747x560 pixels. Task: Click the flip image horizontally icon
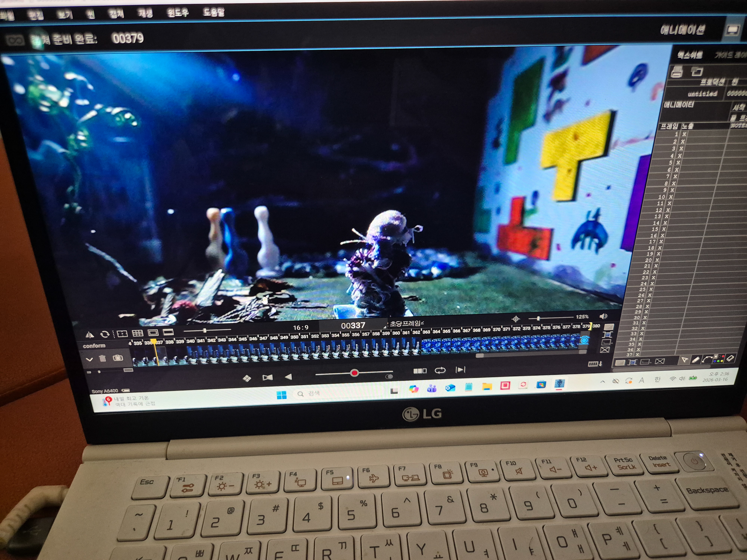90,335
